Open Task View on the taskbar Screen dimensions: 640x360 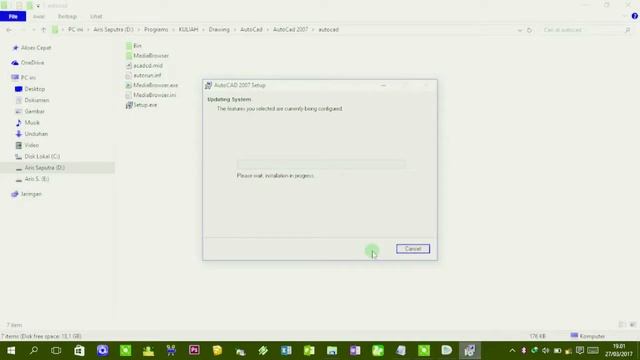(x=56, y=351)
